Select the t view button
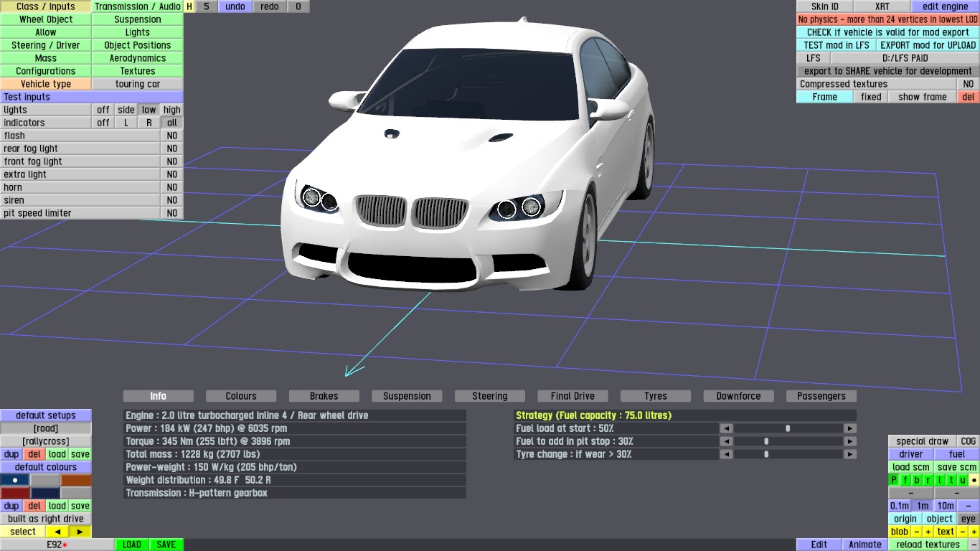This screenshot has height=551, width=980. (x=951, y=480)
